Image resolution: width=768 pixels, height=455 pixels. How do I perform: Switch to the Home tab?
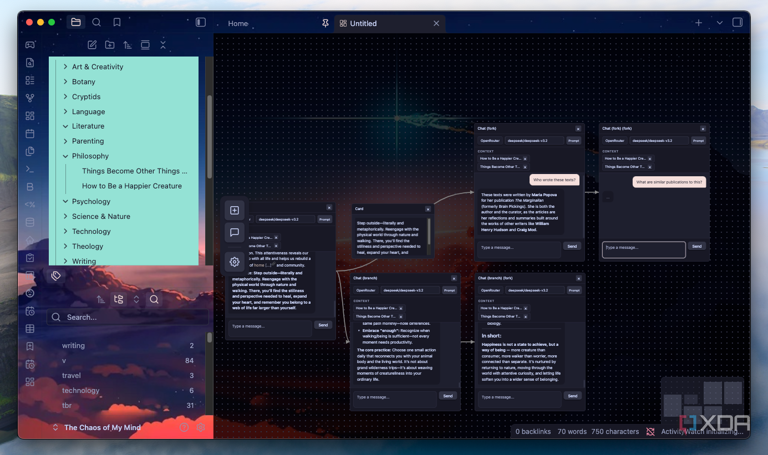(238, 24)
